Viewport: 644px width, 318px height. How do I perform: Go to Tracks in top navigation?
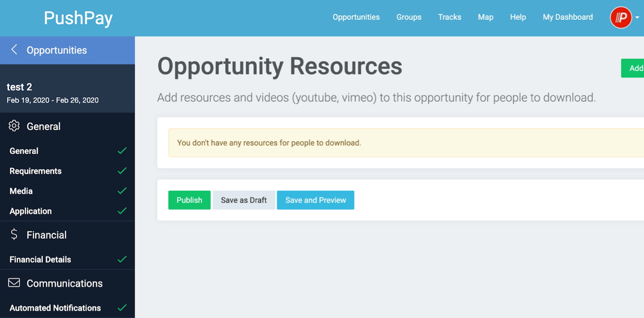[450, 17]
